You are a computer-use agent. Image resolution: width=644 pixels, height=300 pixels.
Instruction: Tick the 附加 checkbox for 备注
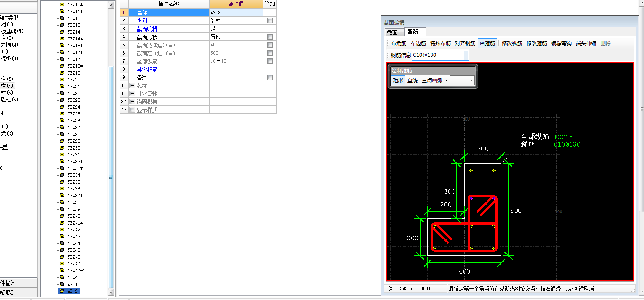[270, 77]
